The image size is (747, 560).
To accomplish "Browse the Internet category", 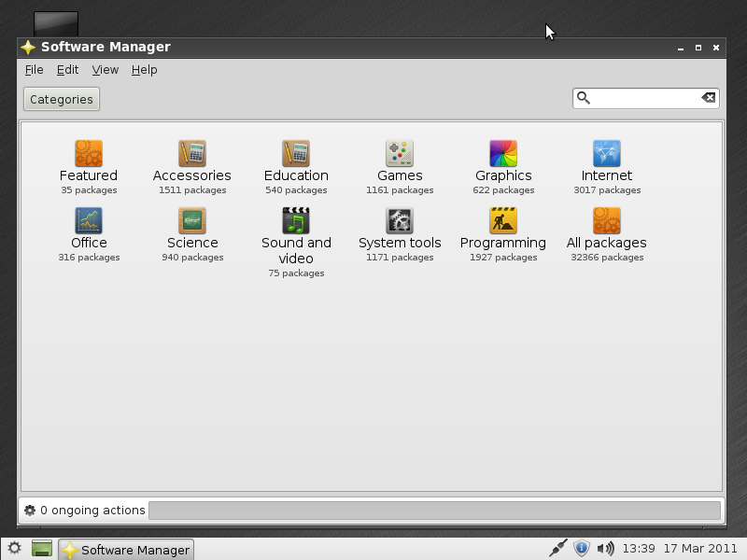I will pyautogui.click(x=606, y=163).
